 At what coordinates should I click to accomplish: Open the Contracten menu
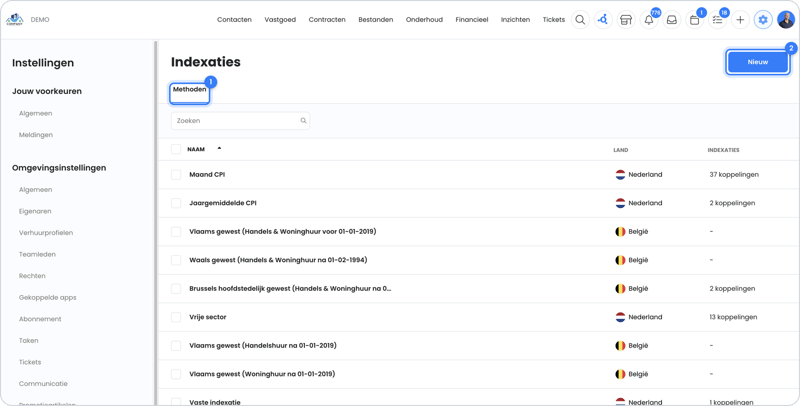click(x=327, y=20)
